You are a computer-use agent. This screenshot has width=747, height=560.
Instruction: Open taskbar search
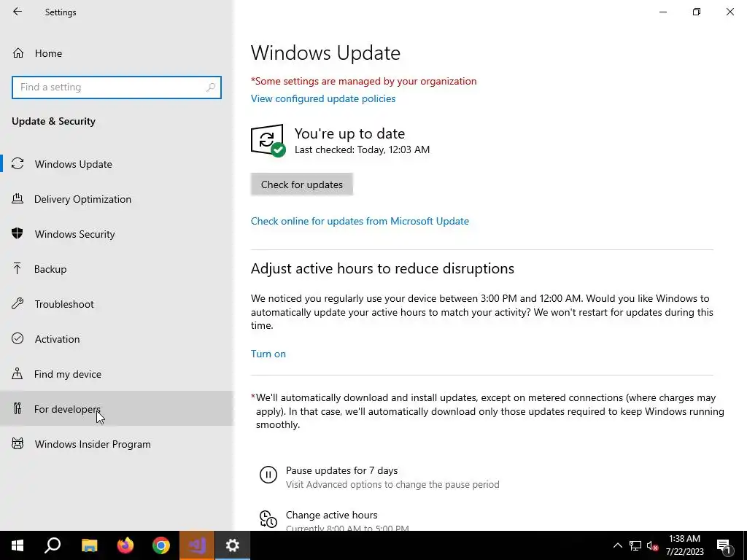click(53, 545)
